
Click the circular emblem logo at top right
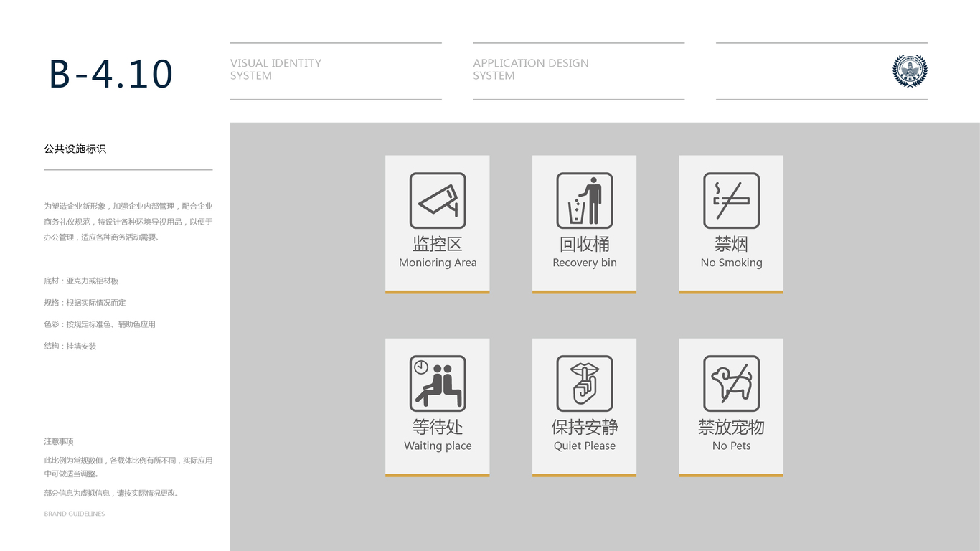(x=910, y=71)
